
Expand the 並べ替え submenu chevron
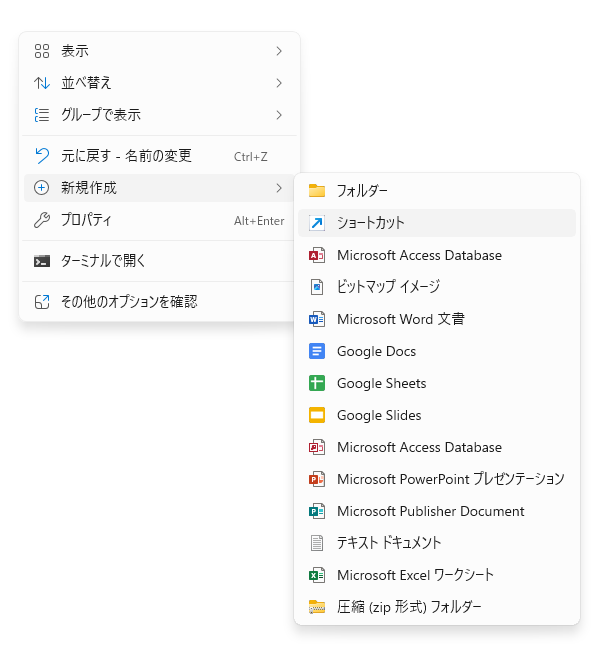point(279,83)
